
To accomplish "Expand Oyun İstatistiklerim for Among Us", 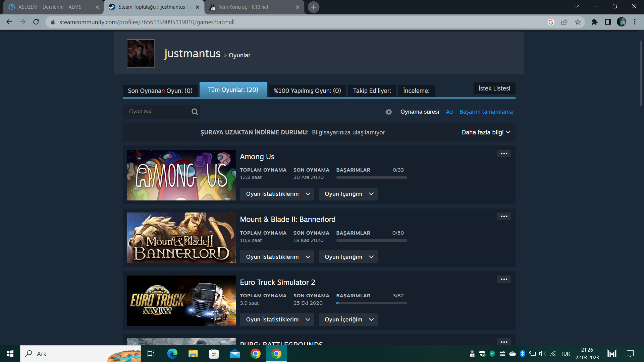I will point(277,194).
